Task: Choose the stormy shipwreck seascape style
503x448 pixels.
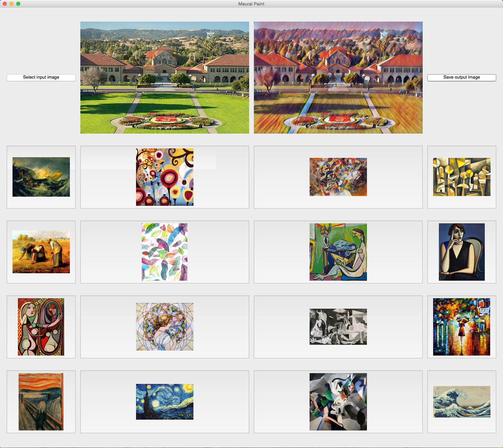Action: tap(41, 177)
